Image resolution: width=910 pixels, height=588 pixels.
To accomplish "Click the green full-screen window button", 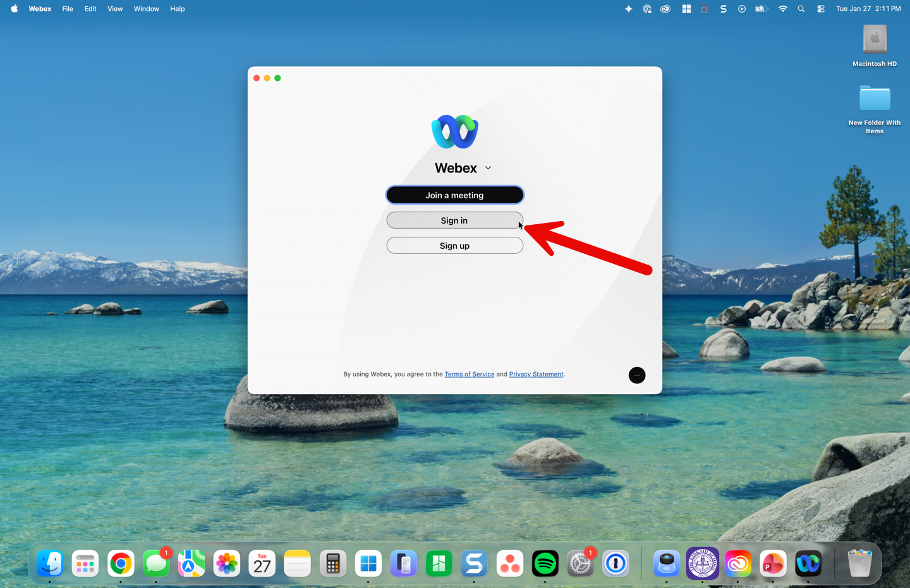I will [x=277, y=78].
